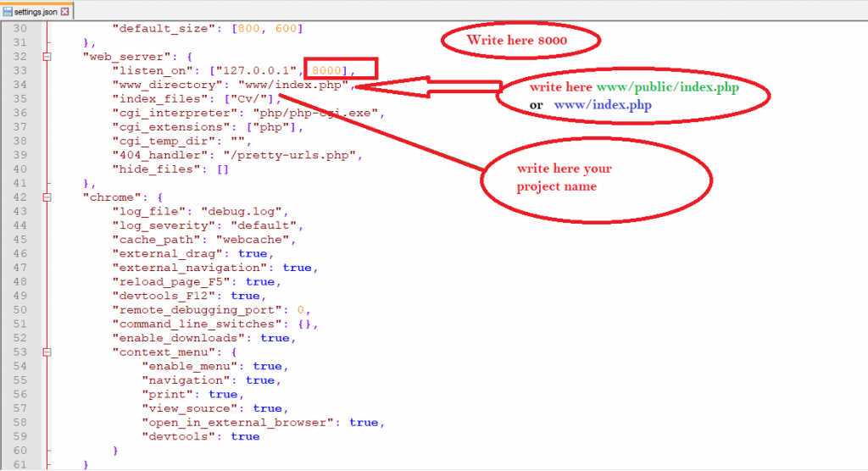
Task: Click the true value of "devtools_F12"
Action: click(x=244, y=296)
